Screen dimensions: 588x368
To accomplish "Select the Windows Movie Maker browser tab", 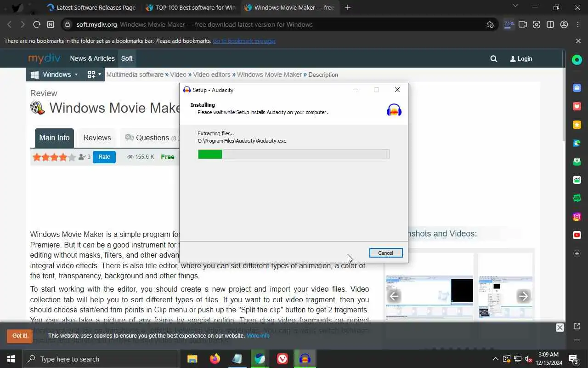I will click(289, 8).
